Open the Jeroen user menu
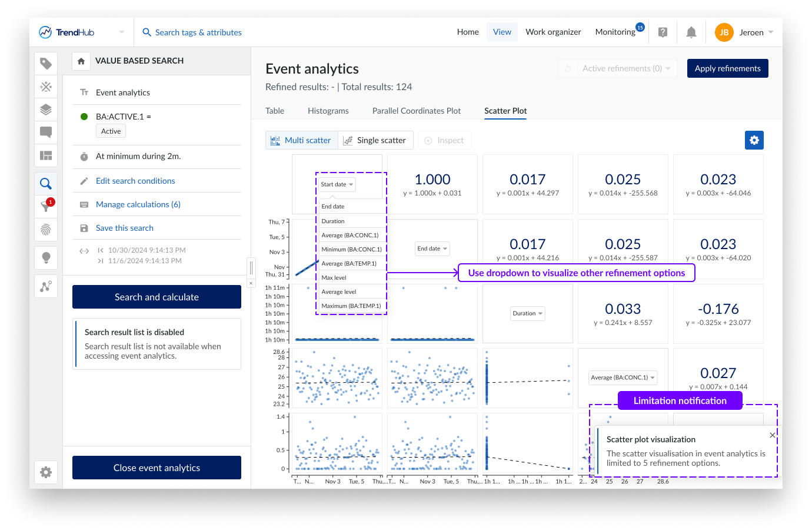The height and width of the screenshot is (530, 812). [744, 32]
